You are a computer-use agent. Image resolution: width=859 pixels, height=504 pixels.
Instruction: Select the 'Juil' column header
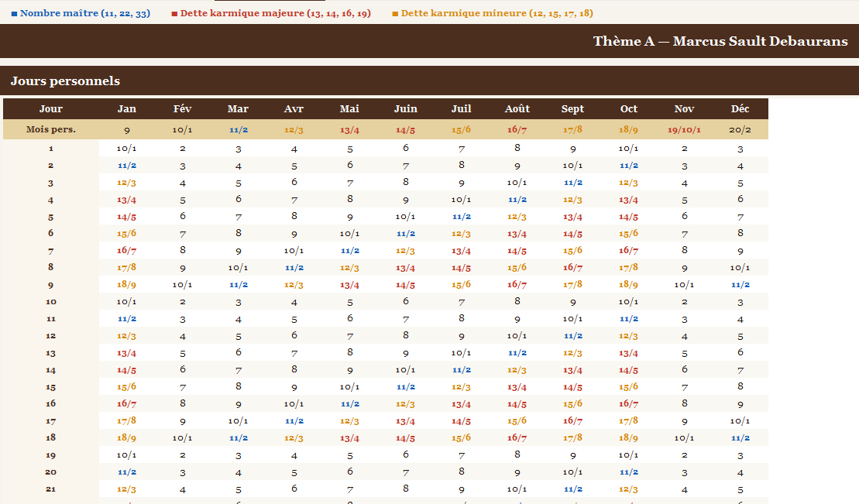pos(462,109)
